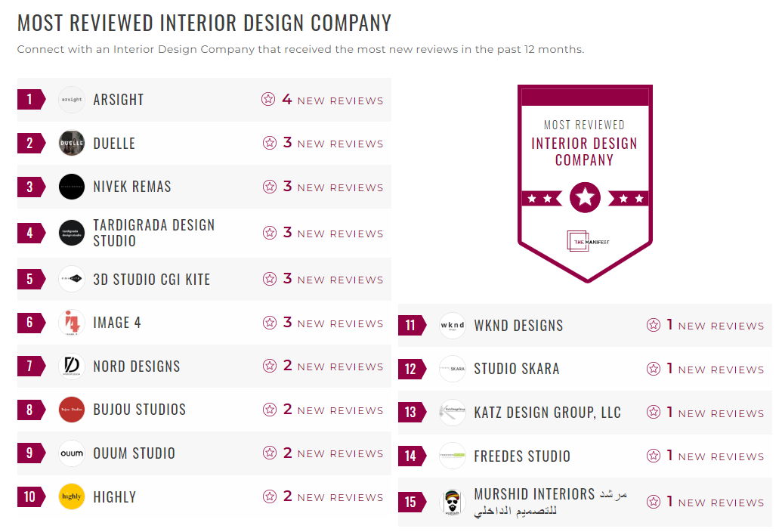Viewport: 782px width, 532px height.
Task: Click the star icon beside ARSIGHT's review count
Action: coord(268,99)
